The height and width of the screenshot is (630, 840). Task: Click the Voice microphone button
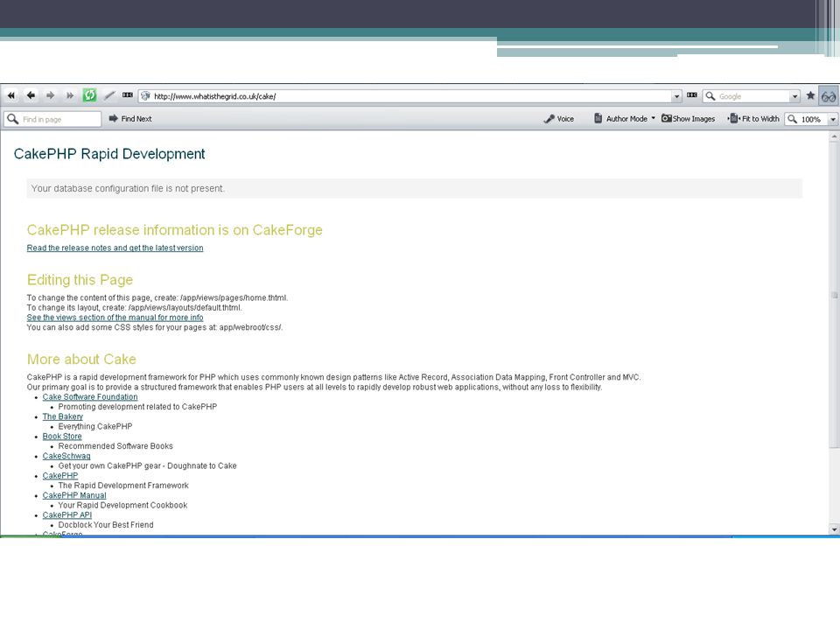click(x=559, y=119)
